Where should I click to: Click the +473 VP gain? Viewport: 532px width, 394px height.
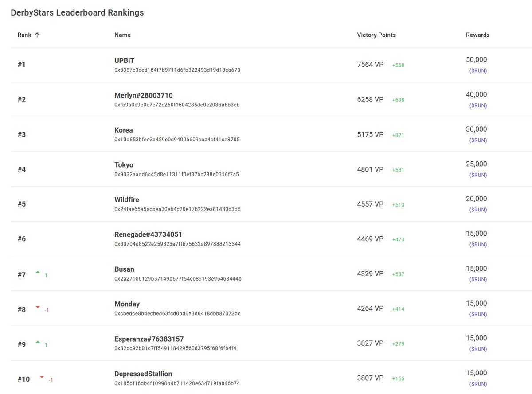point(398,239)
